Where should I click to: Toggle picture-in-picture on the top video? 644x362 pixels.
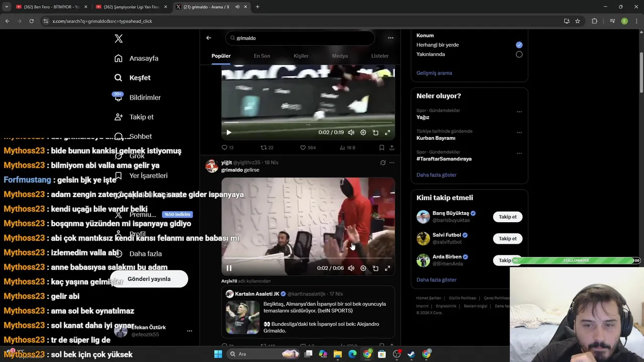(375, 133)
